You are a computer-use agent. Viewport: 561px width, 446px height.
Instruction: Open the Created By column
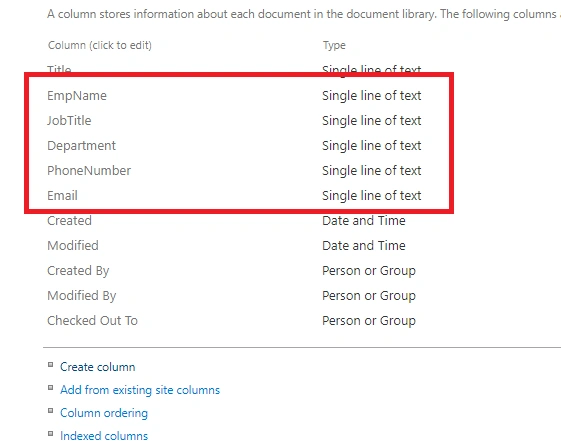[x=78, y=271]
